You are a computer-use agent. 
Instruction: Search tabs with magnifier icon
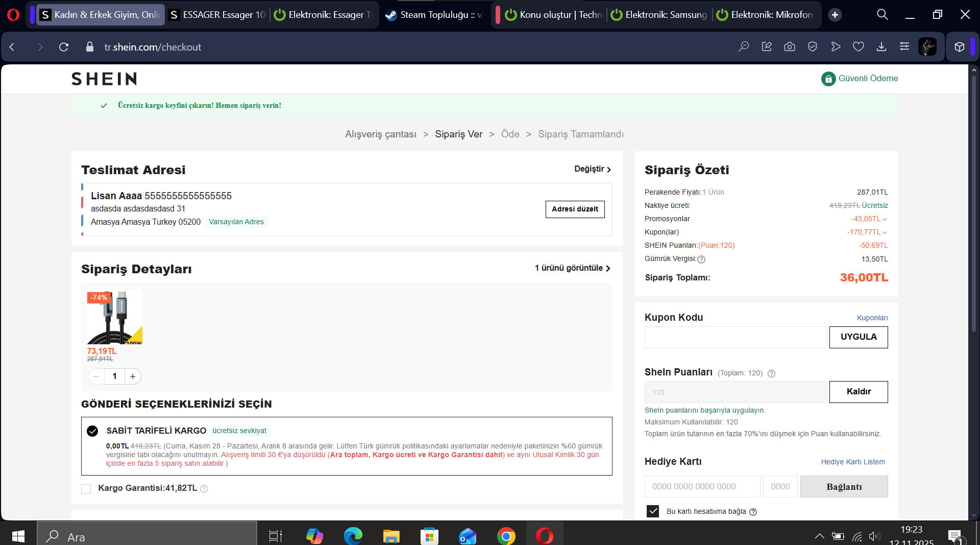(883, 15)
